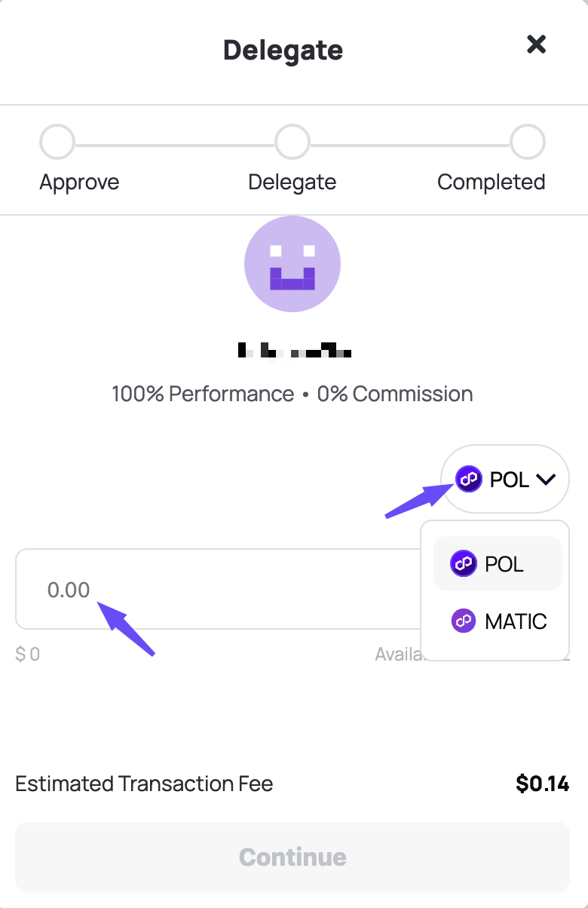Click the Completed step label

pos(492,183)
